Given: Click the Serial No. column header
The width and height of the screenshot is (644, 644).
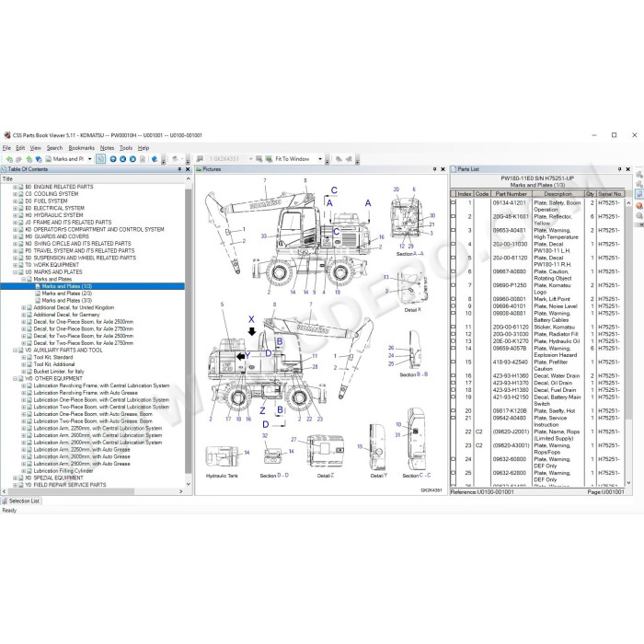Looking at the screenshot, I should coord(610,194).
